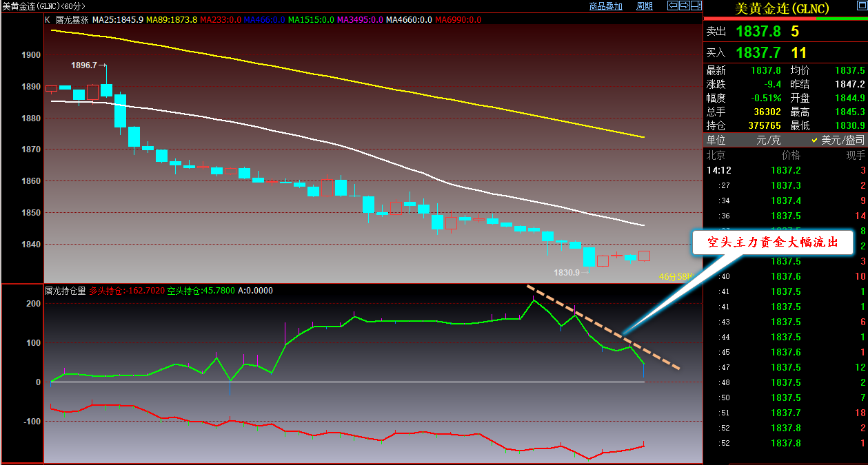This screenshot has height=465, width=868.
Task: Click the 卖出 sell price row
Action: tap(785, 32)
